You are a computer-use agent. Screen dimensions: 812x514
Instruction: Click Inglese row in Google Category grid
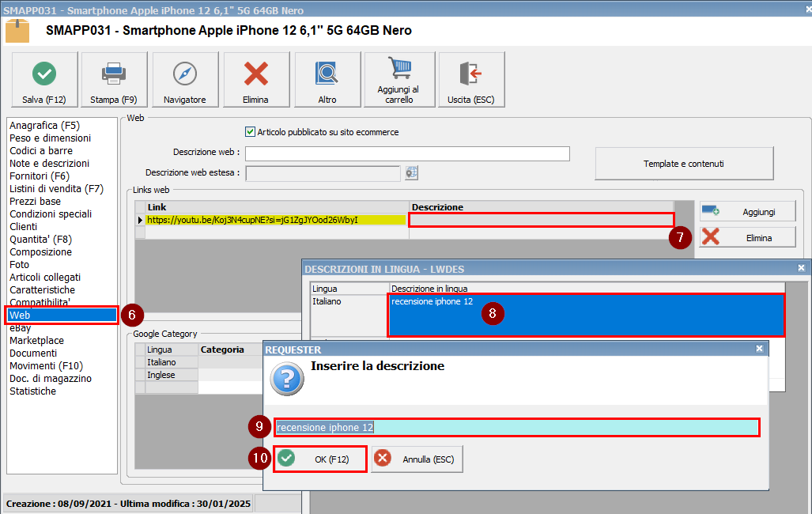pos(172,375)
